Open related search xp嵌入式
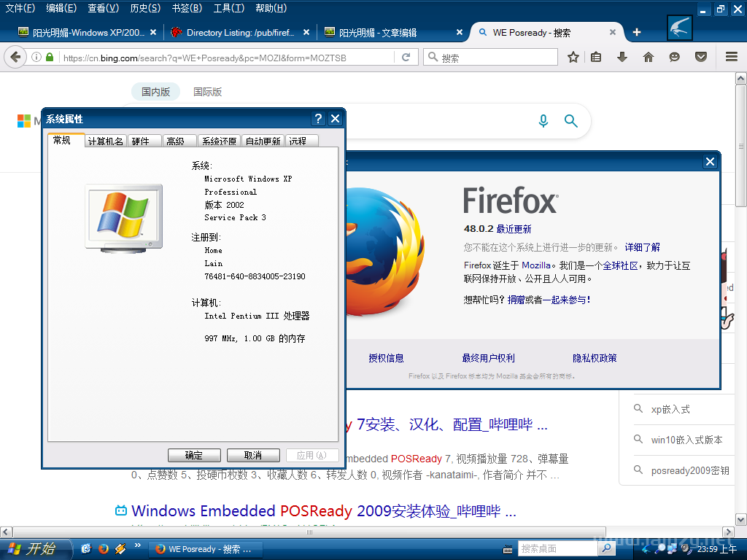The height and width of the screenshot is (560, 747). coord(670,410)
